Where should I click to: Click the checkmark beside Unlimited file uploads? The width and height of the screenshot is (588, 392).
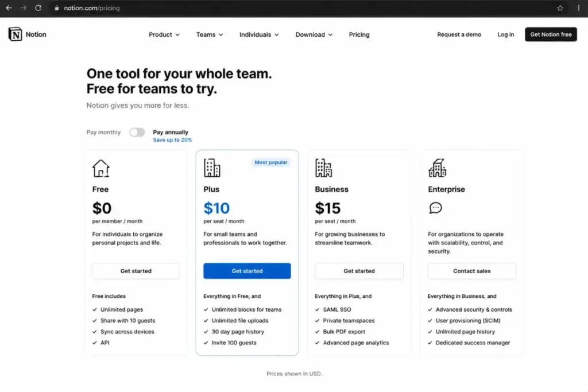tap(206, 320)
